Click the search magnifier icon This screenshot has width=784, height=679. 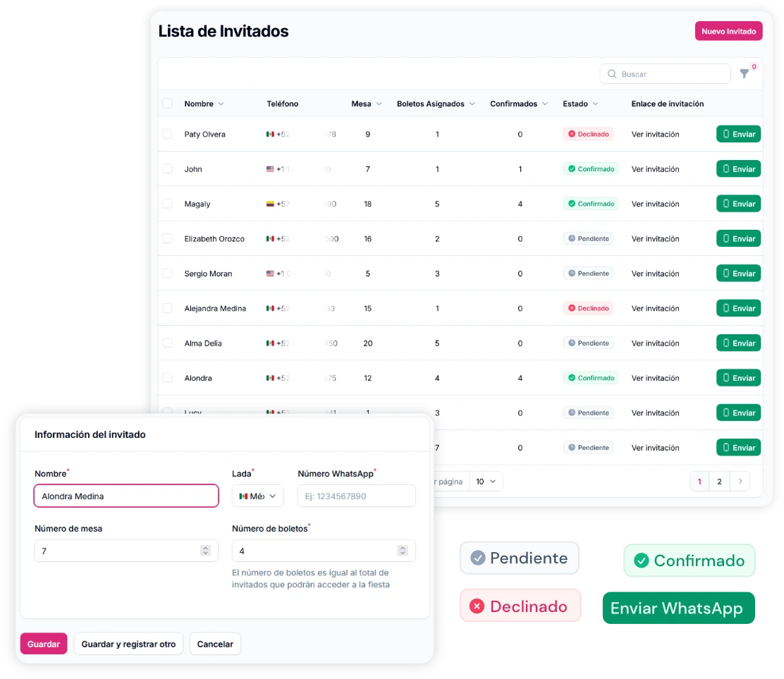[x=611, y=74]
